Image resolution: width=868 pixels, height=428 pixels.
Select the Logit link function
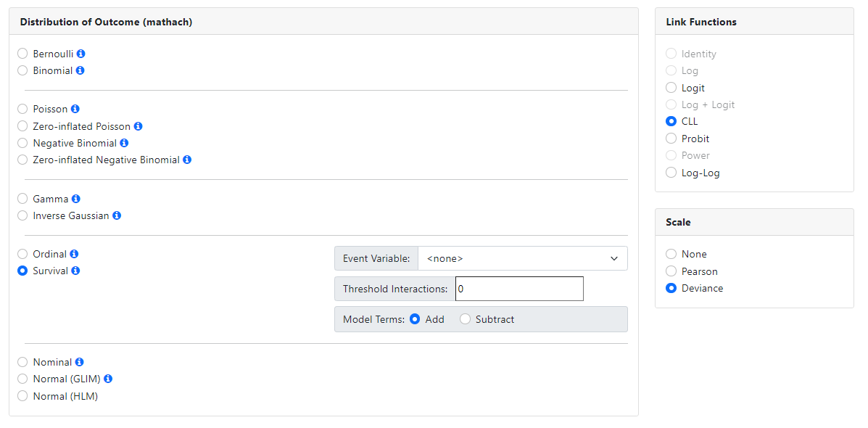671,88
